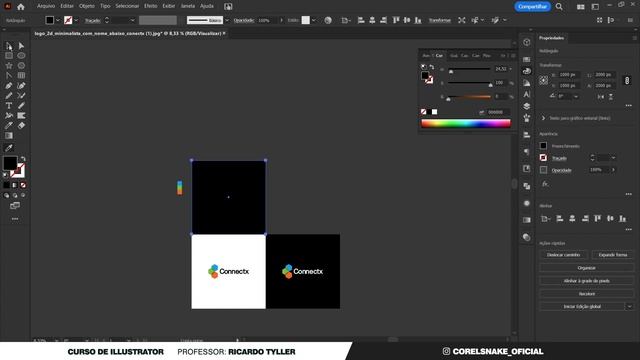Image resolution: width=640 pixels, height=360 pixels.
Task: Click the Recolorir button
Action: click(x=587, y=293)
